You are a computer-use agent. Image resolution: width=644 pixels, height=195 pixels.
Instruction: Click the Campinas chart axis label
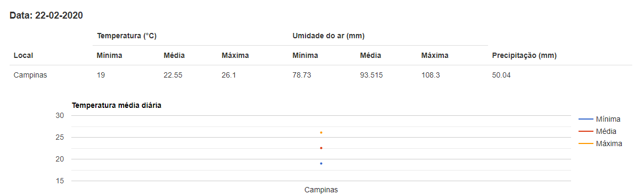pos(321,190)
